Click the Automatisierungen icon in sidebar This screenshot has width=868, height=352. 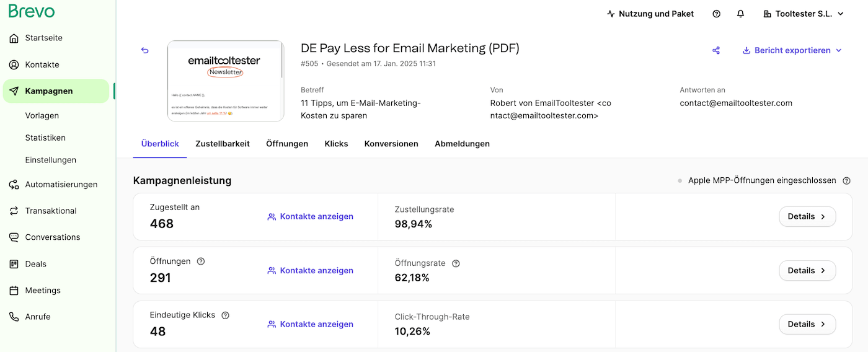coord(14,185)
